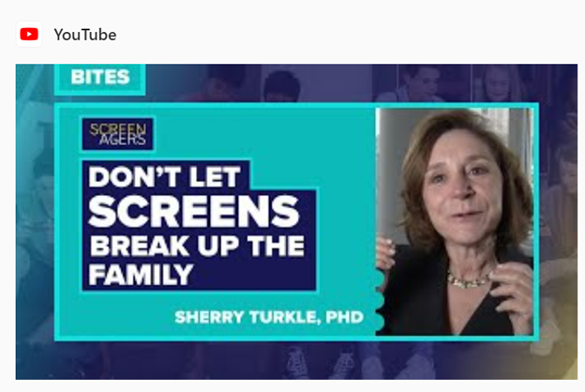
Task: Open the video via the woman's portrait
Action: [455, 221]
